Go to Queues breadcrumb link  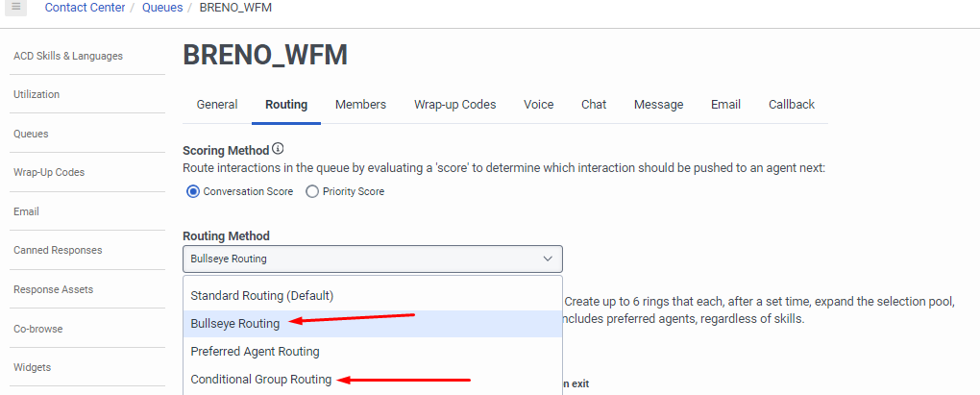pyautogui.click(x=161, y=8)
